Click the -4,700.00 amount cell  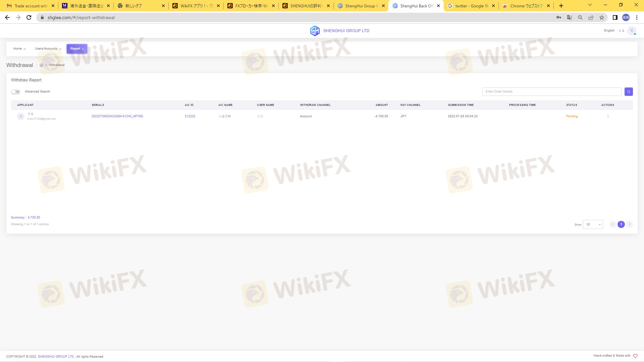coord(381,116)
